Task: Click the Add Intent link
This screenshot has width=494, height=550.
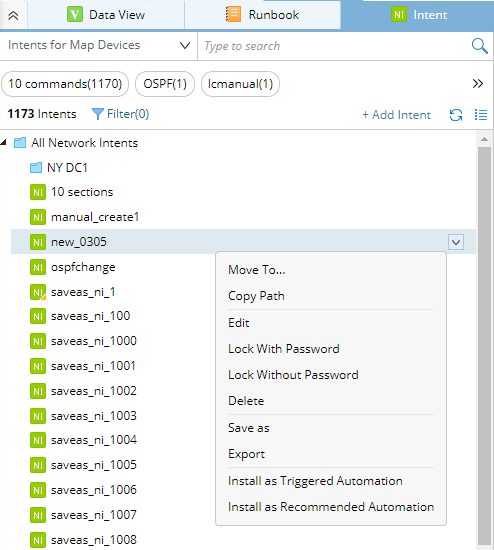Action: (396, 115)
